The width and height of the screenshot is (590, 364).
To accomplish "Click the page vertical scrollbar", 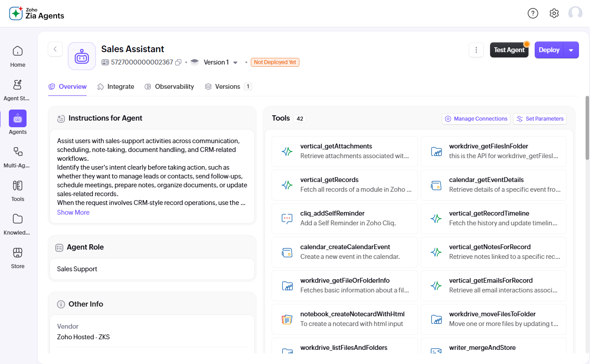I will coord(587,128).
